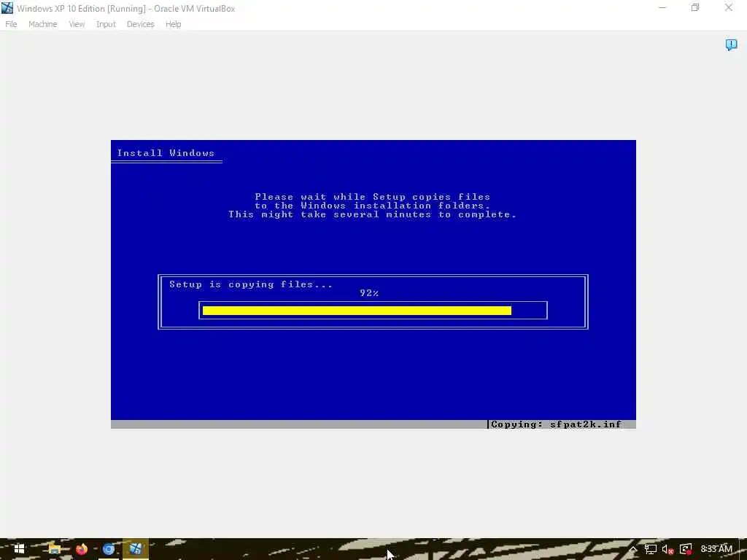The height and width of the screenshot is (560, 747).
Task: Restore down the VirtualBox window
Action: click(x=695, y=7)
